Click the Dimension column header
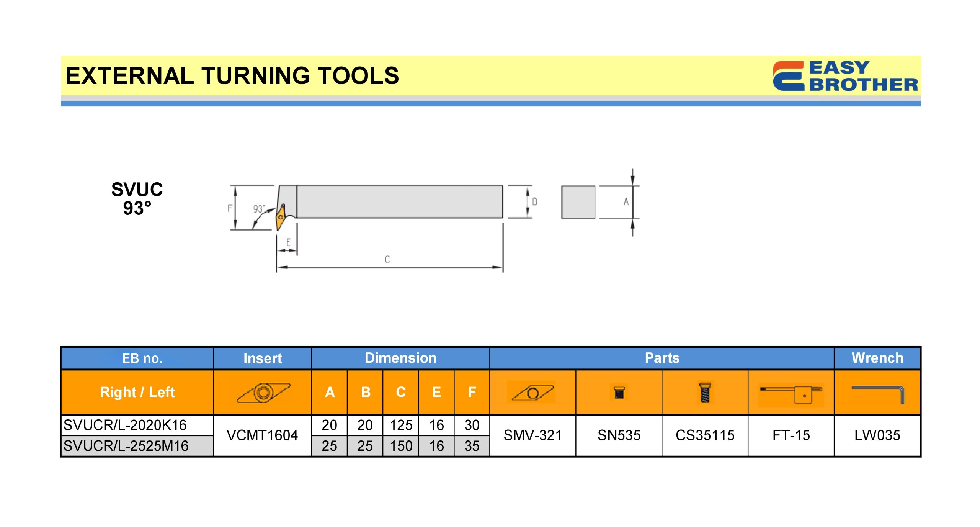The height and width of the screenshot is (527, 980). point(400,358)
